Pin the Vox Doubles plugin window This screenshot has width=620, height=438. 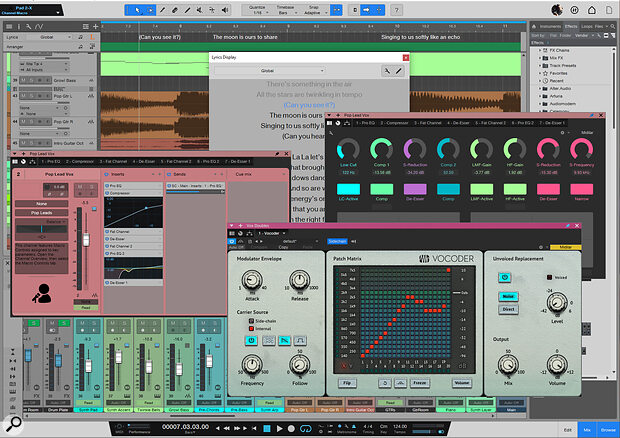tap(567, 226)
